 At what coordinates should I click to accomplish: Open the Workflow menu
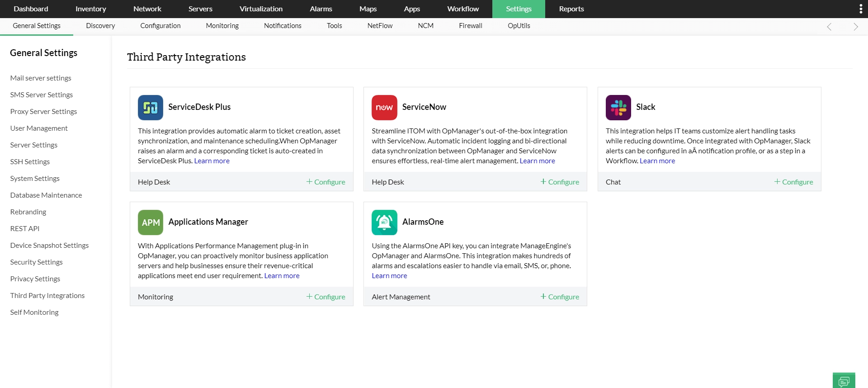pyautogui.click(x=463, y=9)
